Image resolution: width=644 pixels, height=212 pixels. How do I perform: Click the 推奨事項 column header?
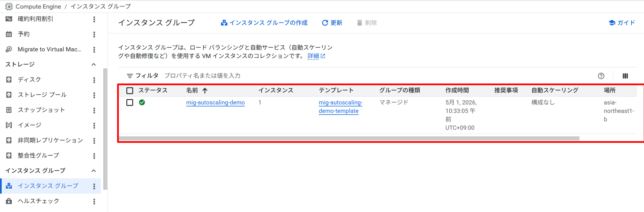pos(506,90)
